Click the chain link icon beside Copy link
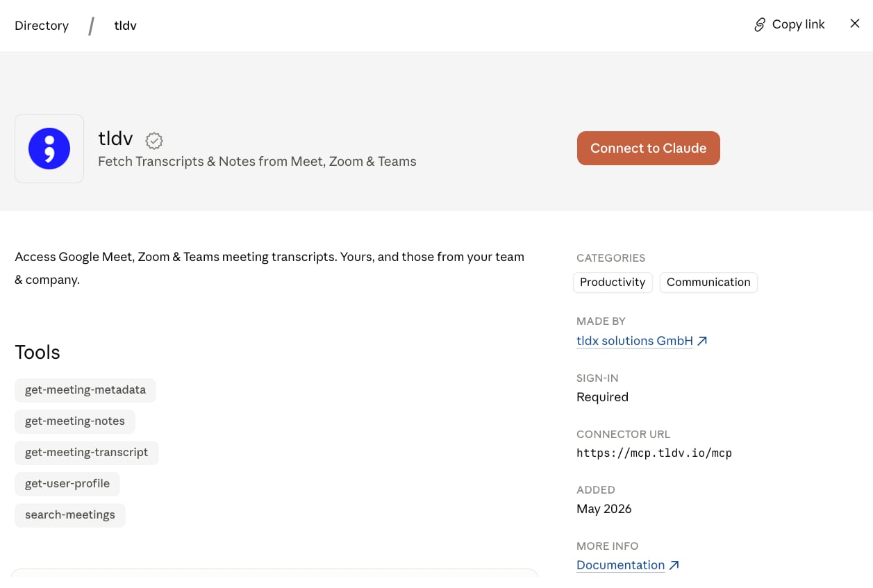 pyautogui.click(x=760, y=25)
